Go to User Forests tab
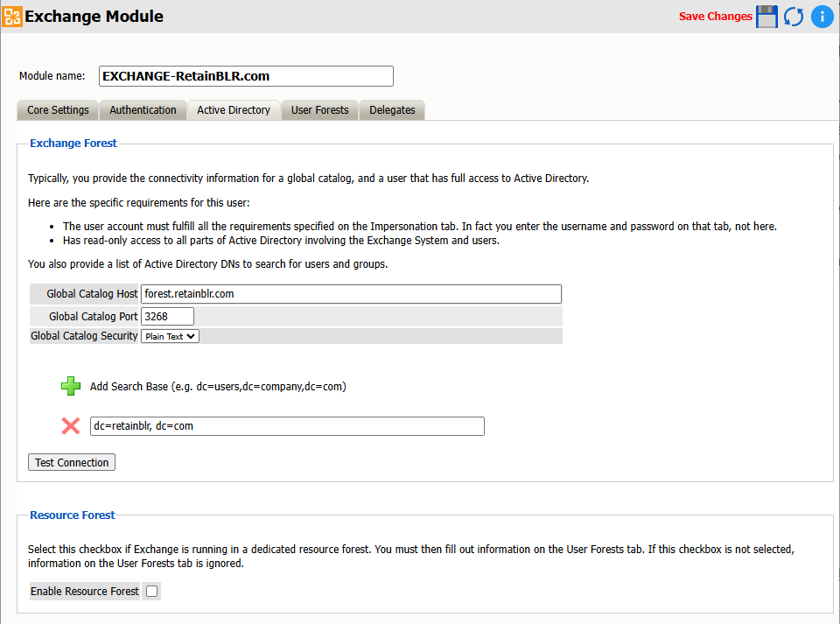840x624 pixels. tap(319, 110)
